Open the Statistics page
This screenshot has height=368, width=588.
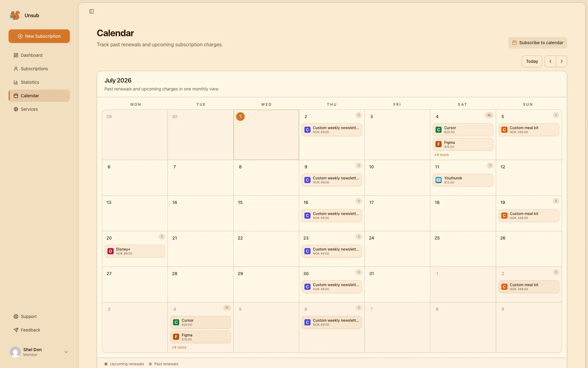39,82
